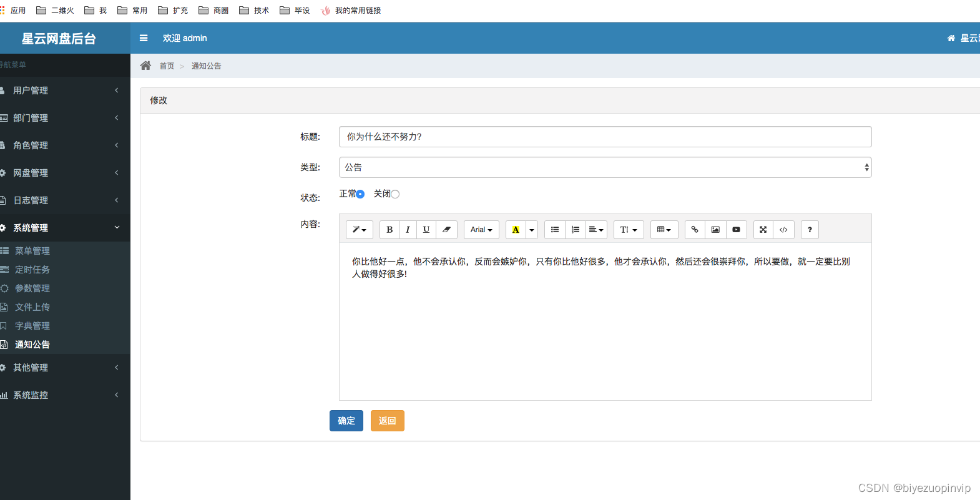Expand the 部门管理 sidebar menu
Image resolution: width=980 pixels, height=500 pixels.
pyautogui.click(x=65, y=118)
